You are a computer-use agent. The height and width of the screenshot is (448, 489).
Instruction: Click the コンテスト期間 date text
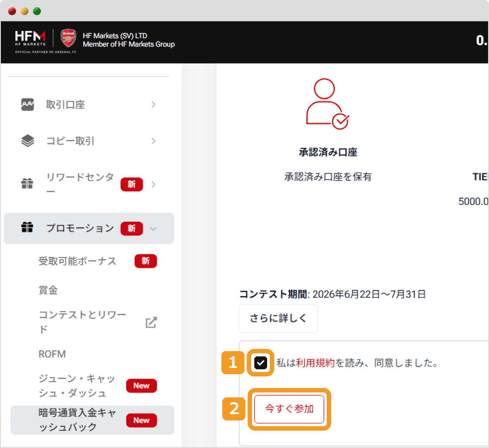(333, 294)
